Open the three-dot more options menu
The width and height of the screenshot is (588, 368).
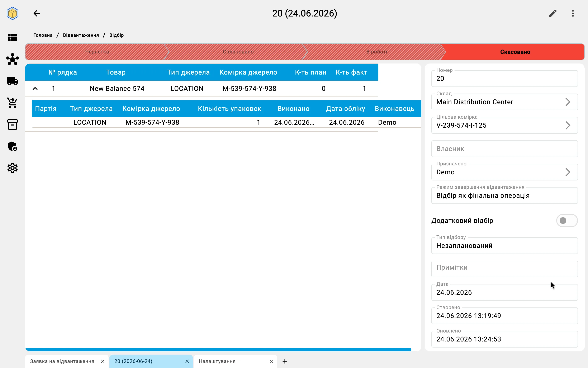573,13
